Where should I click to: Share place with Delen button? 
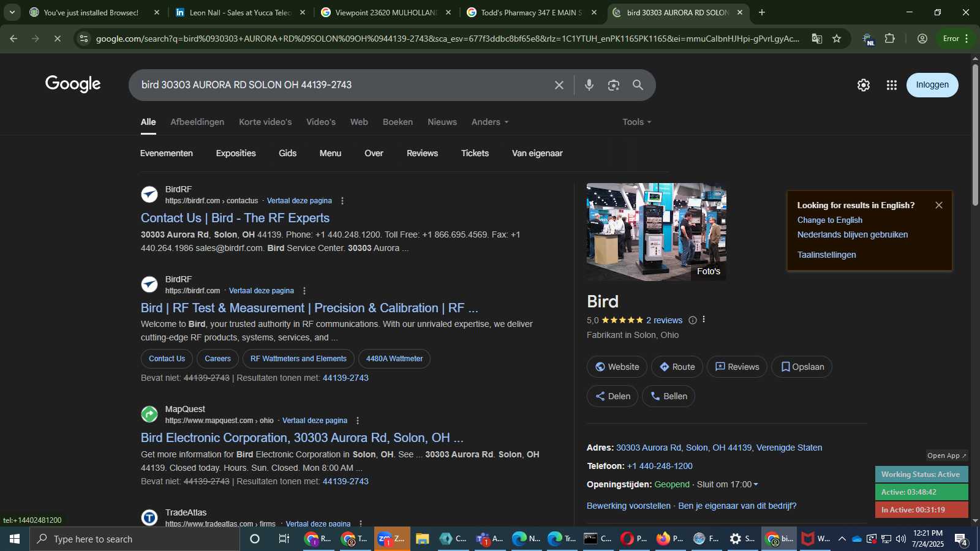[x=612, y=396]
